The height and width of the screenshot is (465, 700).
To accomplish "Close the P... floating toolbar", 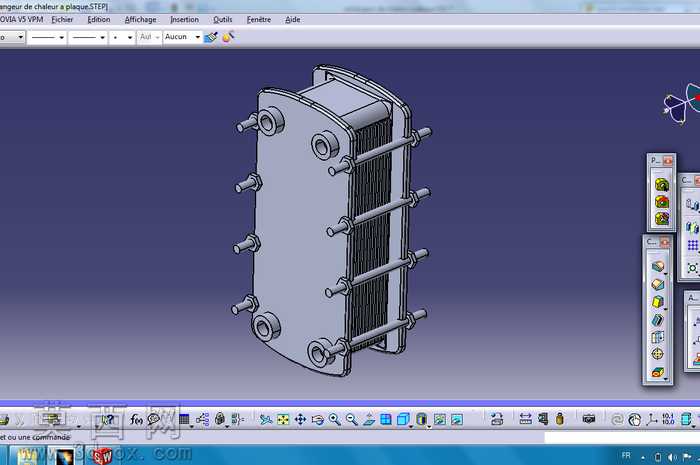I will pos(668,161).
